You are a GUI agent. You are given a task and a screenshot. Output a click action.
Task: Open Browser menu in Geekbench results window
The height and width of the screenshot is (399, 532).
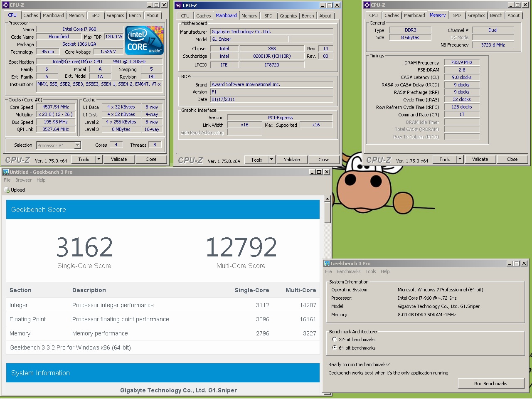(x=23, y=180)
